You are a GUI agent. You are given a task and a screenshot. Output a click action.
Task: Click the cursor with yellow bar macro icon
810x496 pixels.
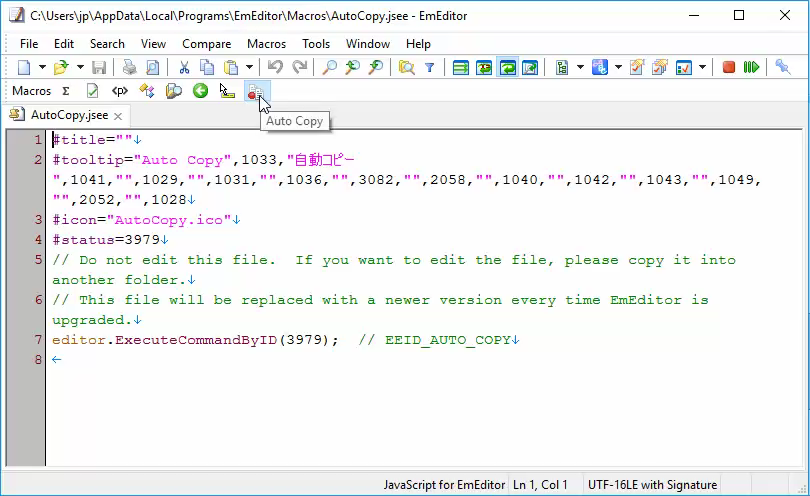pyautogui.click(x=227, y=91)
